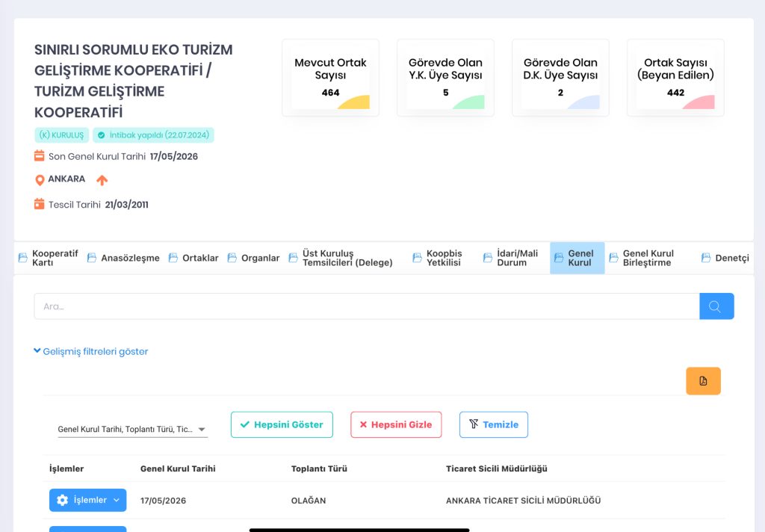Click the magnifier search button
The image size is (765, 532).
[716, 306]
